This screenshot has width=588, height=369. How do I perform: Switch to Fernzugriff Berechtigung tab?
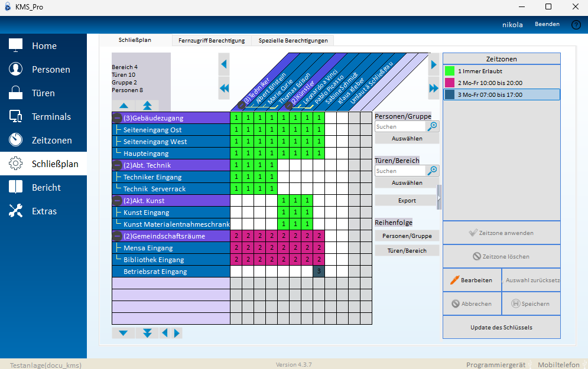pos(212,40)
